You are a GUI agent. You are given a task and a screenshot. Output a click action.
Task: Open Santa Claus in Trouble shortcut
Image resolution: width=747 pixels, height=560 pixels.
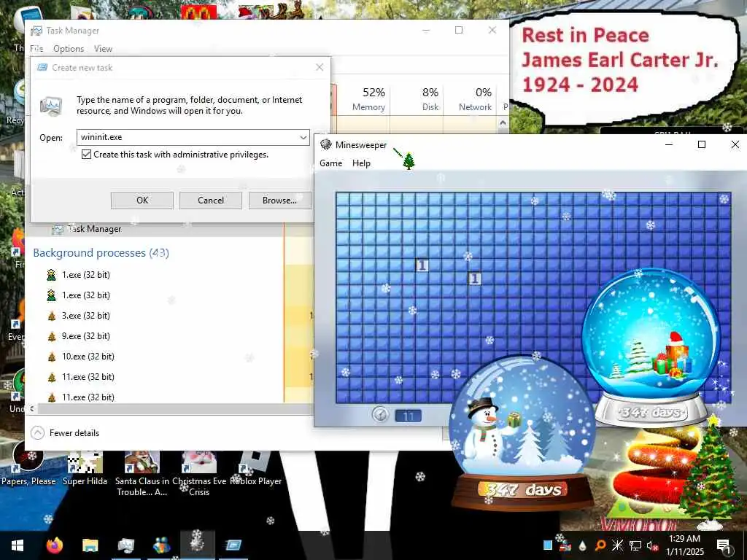142,473
